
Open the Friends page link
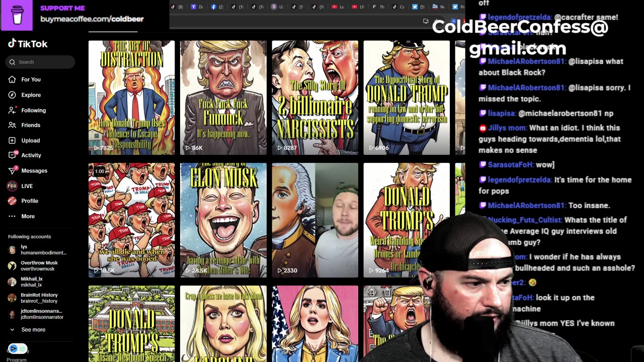(31, 125)
